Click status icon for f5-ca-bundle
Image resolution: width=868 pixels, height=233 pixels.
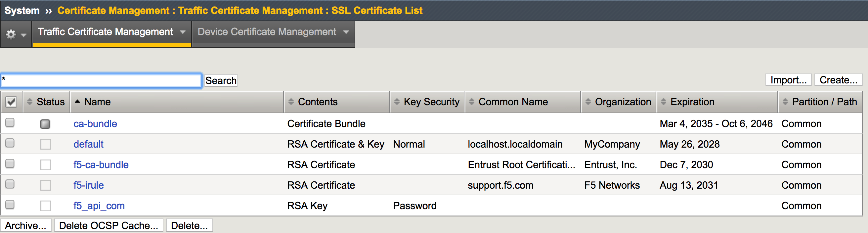(46, 165)
